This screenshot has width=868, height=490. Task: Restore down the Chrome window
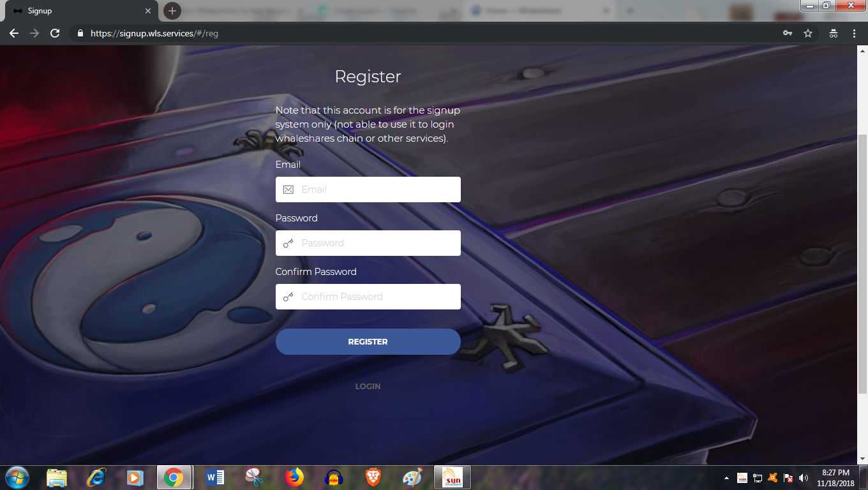(x=826, y=5)
